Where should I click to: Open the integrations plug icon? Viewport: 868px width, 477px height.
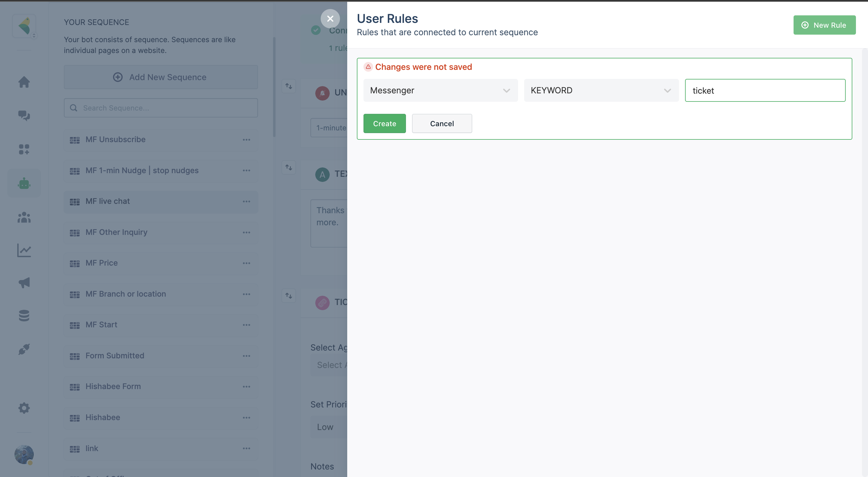pyautogui.click(x=24, y=349)
